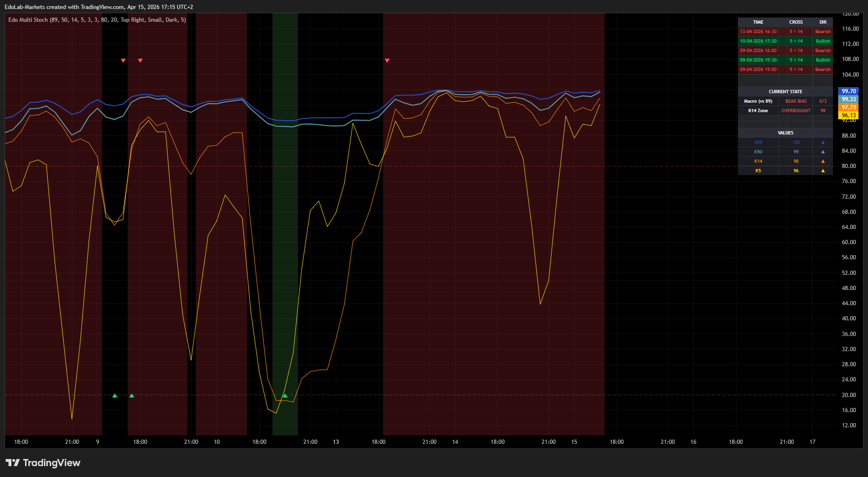Click date label 14 on the time axis

pos(455,442)
